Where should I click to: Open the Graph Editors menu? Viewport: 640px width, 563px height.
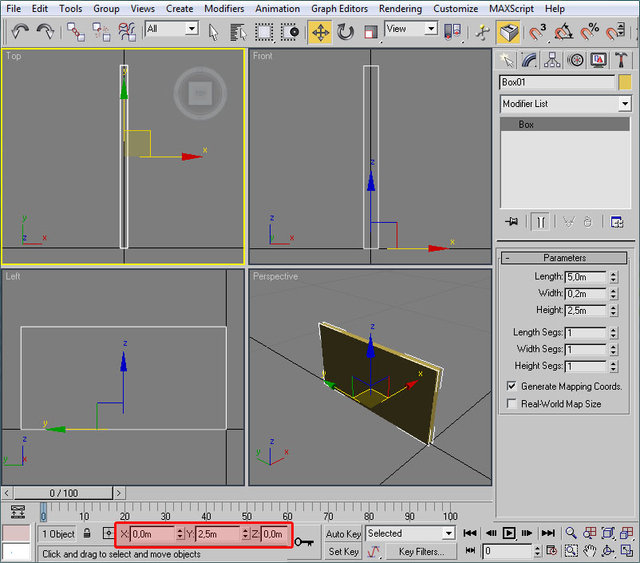pyautogui.click(x=338, y=8)
